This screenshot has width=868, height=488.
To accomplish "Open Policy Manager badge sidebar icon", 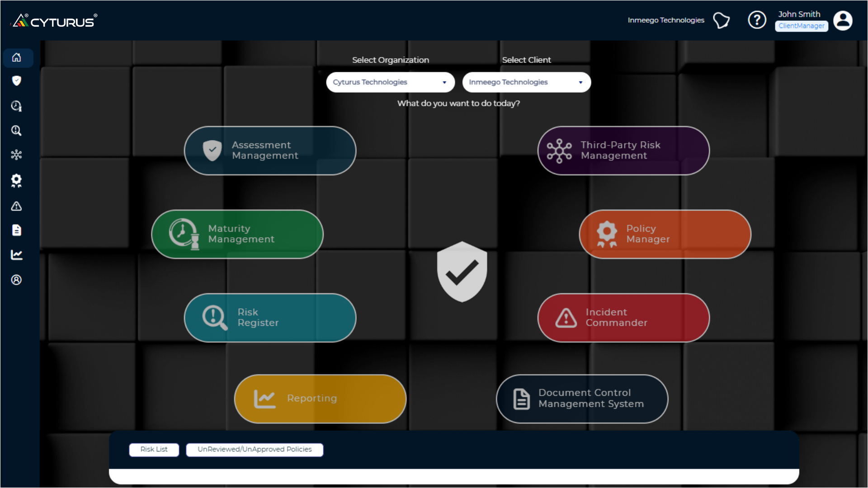I will coord(17,181).
